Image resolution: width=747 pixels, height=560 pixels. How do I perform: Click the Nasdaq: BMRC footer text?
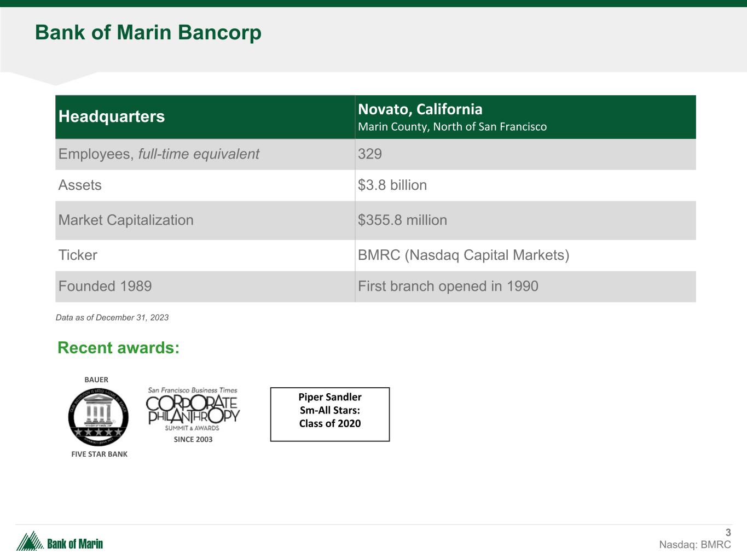tap(694, 545)
